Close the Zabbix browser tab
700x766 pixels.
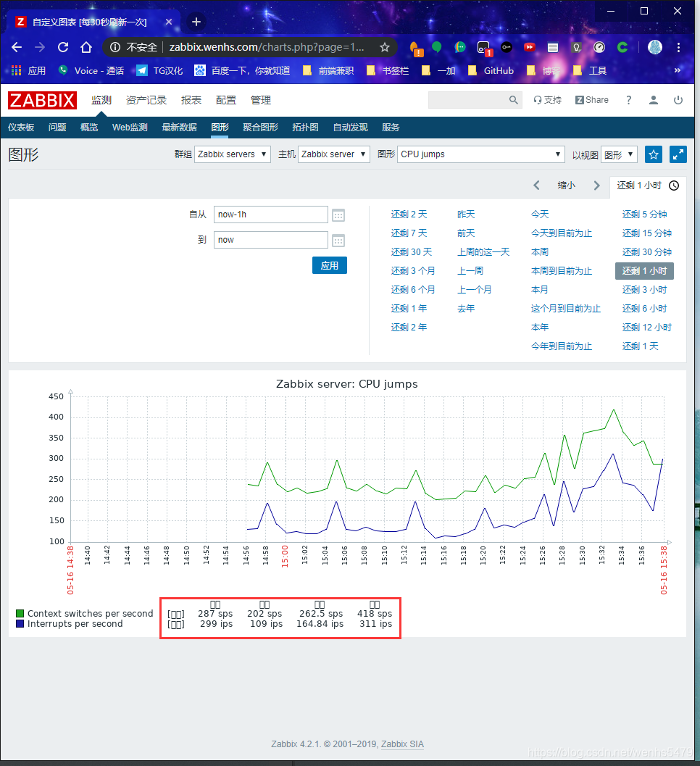point(169,22)
